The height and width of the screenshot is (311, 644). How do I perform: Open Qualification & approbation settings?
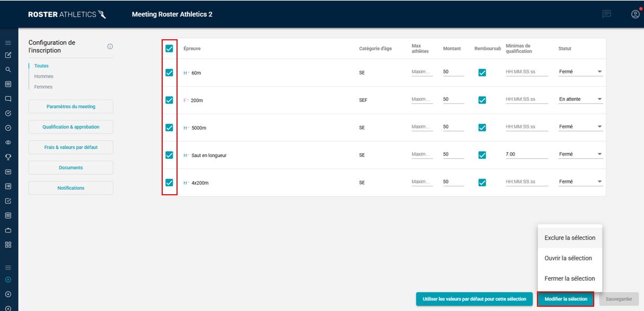(71, 127)
